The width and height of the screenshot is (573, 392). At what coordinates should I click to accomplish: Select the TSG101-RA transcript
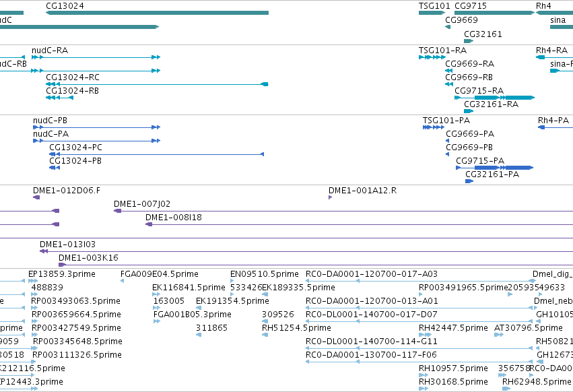point(432,57)
